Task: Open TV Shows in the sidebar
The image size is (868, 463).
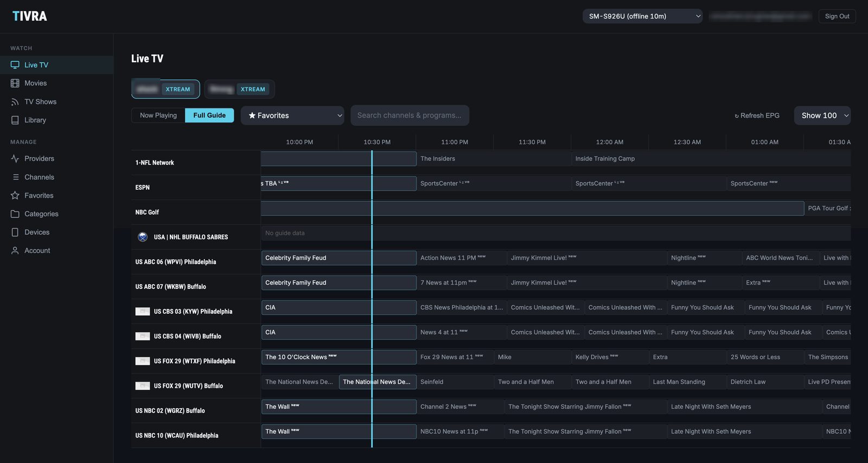Action: [56, 102]
